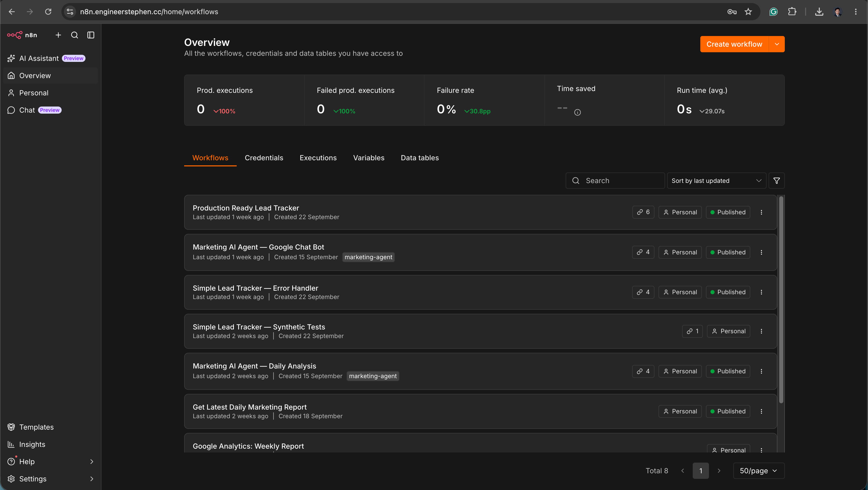868x490 pixels.
Task: Click the password key icon in address bar
Action: tap(732, 12)
